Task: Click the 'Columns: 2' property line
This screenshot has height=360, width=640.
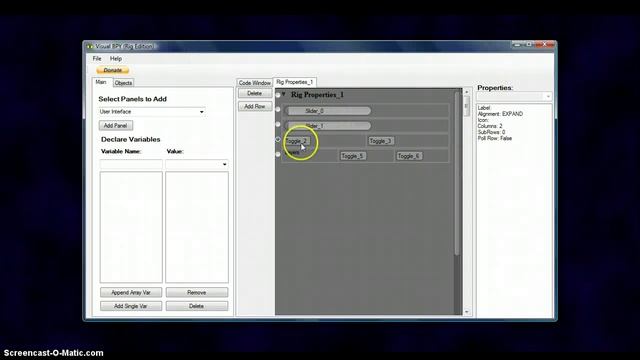Action: 490,126
